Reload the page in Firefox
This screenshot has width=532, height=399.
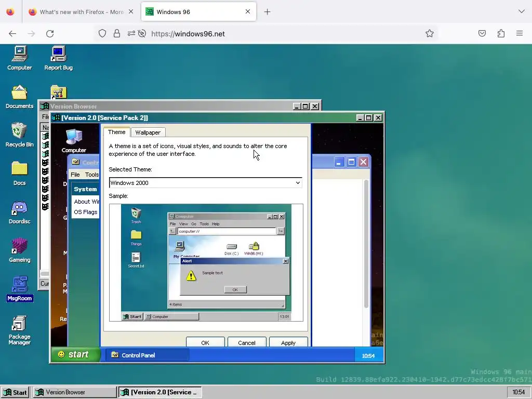pyautogui.click(x=50, y=34)
